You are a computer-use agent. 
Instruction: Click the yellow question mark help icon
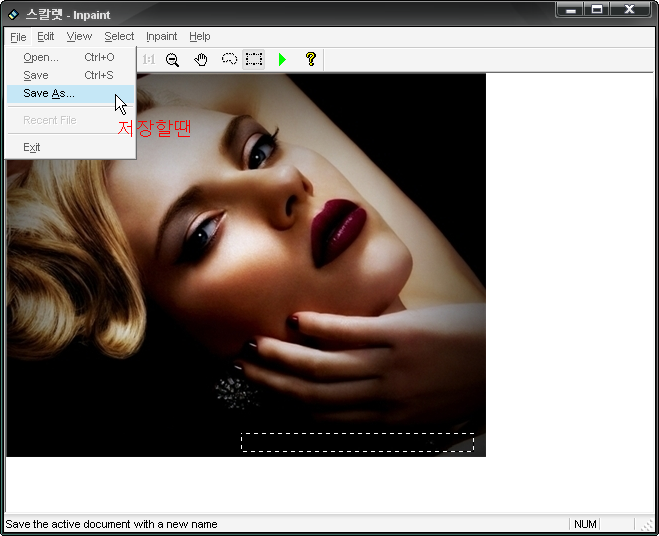click(x=310, y=60)
